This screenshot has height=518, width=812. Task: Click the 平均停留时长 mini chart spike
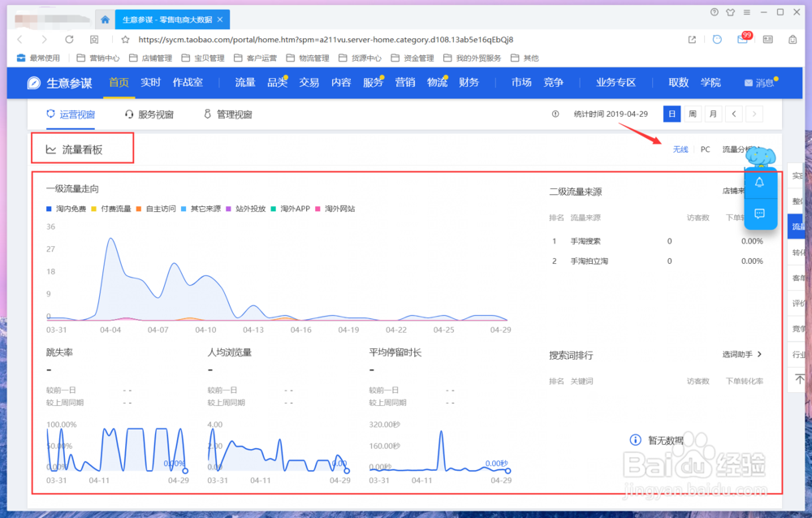pyautogui.click(x=441, y=432)
